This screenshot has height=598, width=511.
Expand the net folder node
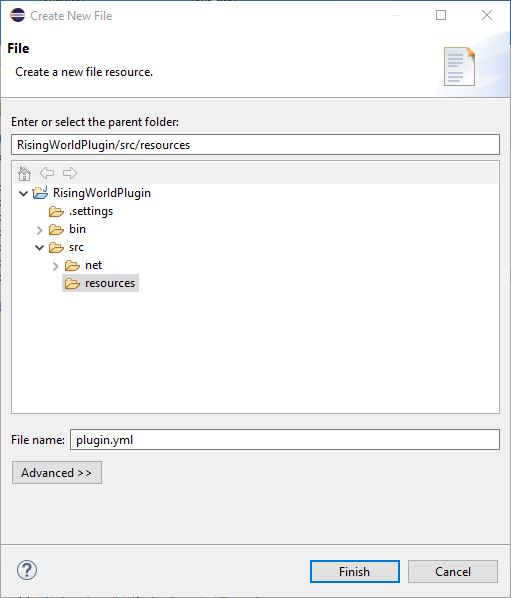[x=55, y=266]
